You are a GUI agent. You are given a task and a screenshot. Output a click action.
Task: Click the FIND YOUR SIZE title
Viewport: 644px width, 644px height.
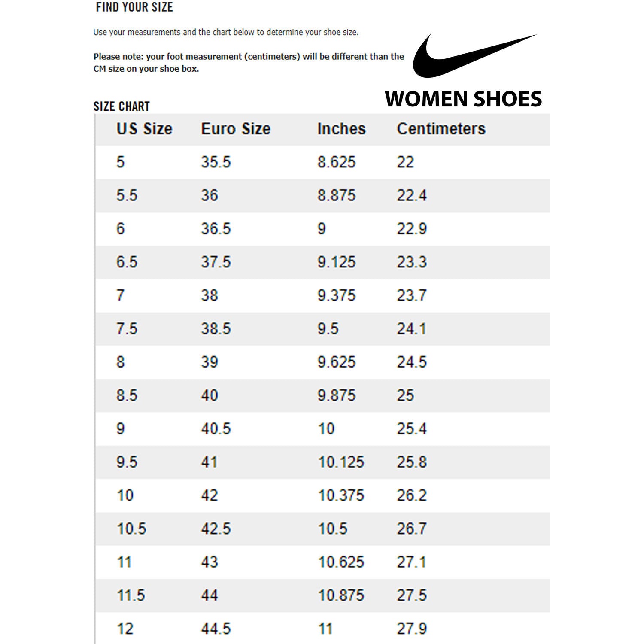point(134,7)
